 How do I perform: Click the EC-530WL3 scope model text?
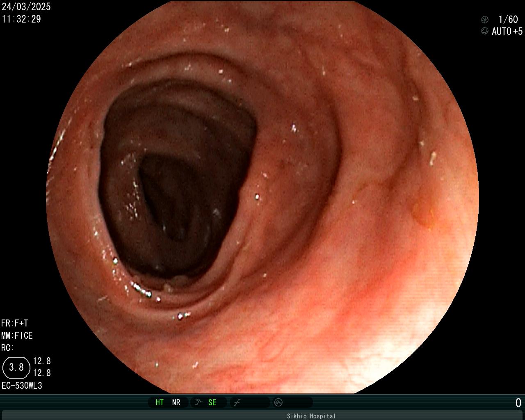coord(22,386)
